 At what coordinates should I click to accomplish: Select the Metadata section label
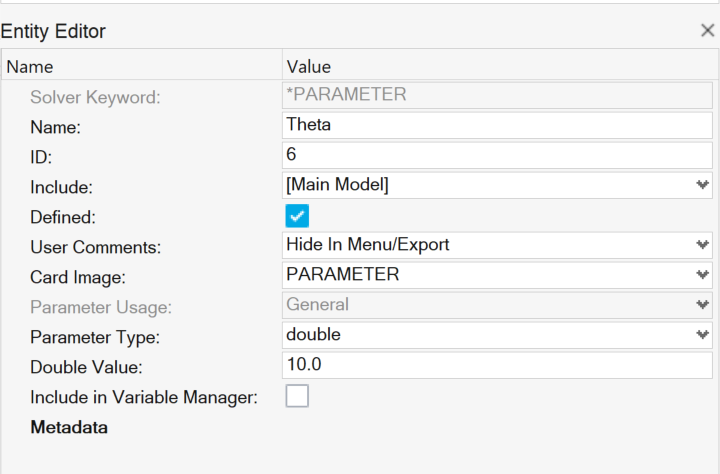point(69,428)
